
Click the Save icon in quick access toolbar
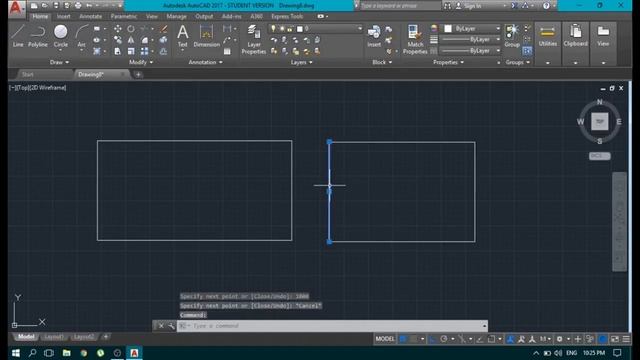tap(56, 6)
